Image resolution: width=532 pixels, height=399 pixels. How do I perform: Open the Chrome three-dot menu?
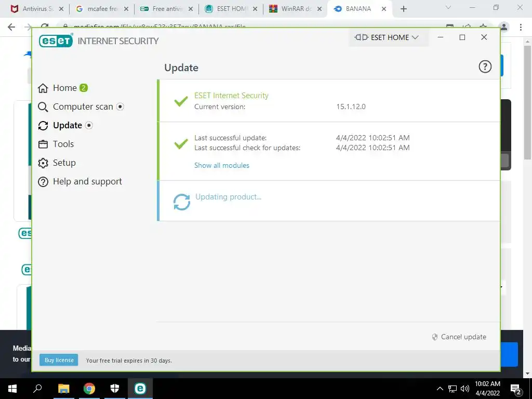[x=521, y=27]
